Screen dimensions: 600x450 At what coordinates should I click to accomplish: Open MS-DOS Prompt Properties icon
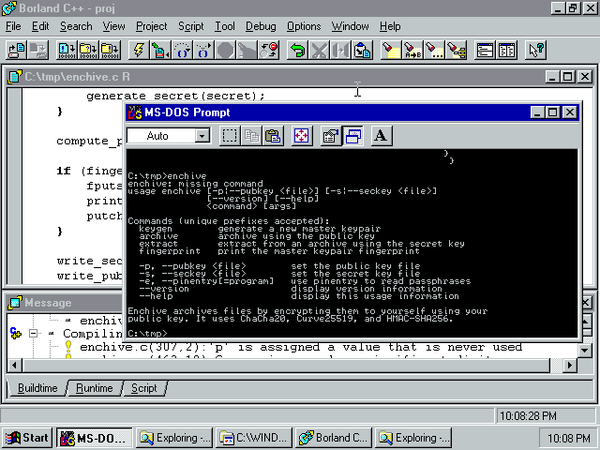tap(331, 136)
